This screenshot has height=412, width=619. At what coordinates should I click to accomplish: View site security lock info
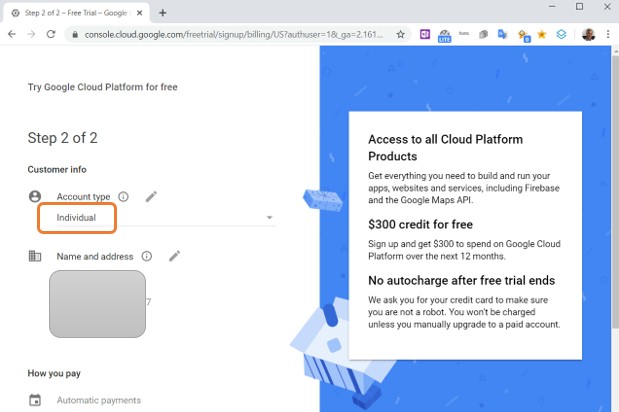coord(75,35)
